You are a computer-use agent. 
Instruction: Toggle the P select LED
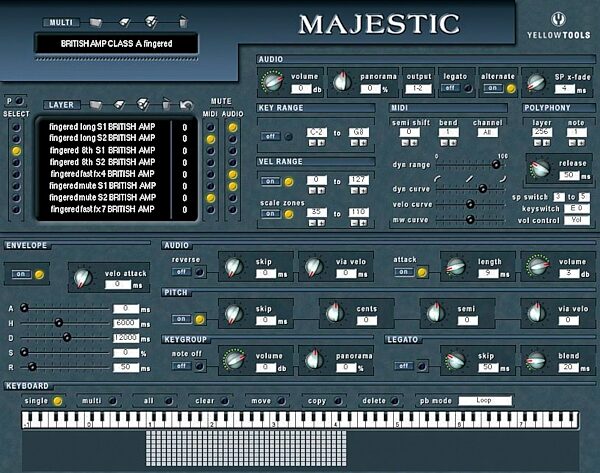pyautogui.click(x=18, y=101)
